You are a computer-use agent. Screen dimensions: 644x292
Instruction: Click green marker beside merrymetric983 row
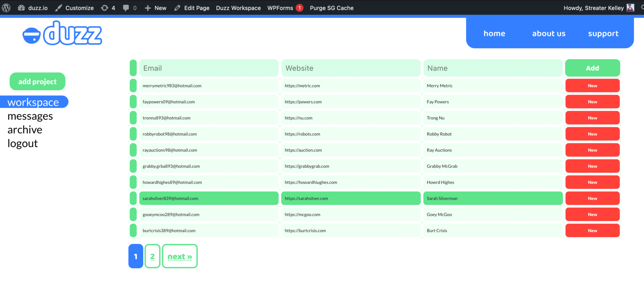(x=133, y=85)
